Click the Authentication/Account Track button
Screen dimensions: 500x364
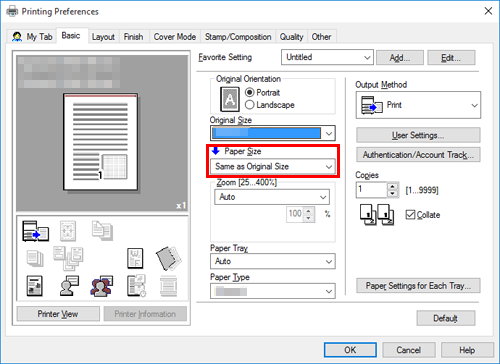pos(418,155)
